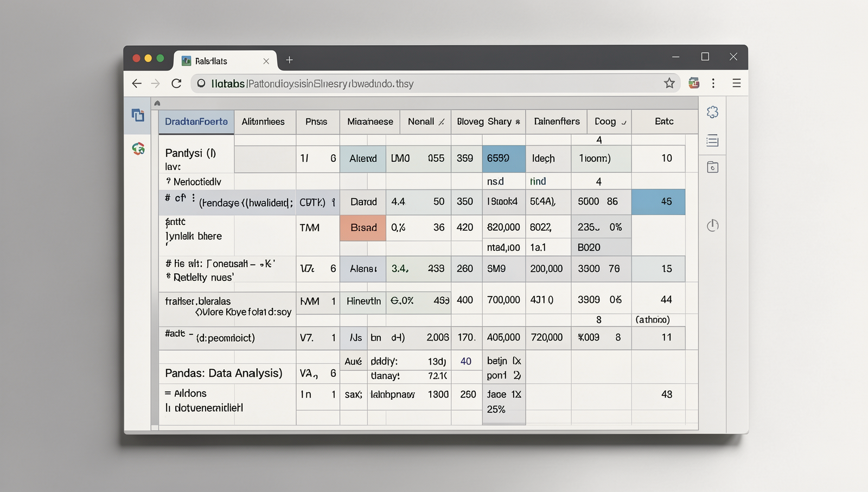The image size is (868, 492).
Task: Open the Nenall header dropdown
Action: pyautogui.click(x=442, y=122)
